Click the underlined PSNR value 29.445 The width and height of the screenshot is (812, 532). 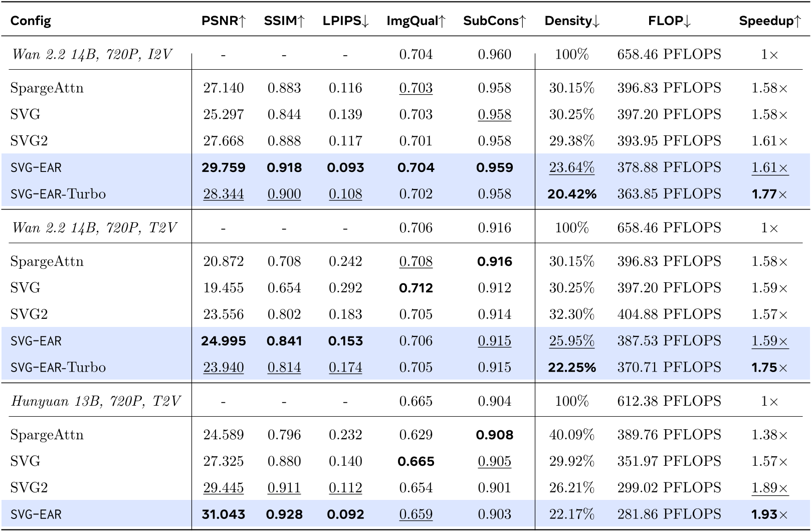coord(224,487)
